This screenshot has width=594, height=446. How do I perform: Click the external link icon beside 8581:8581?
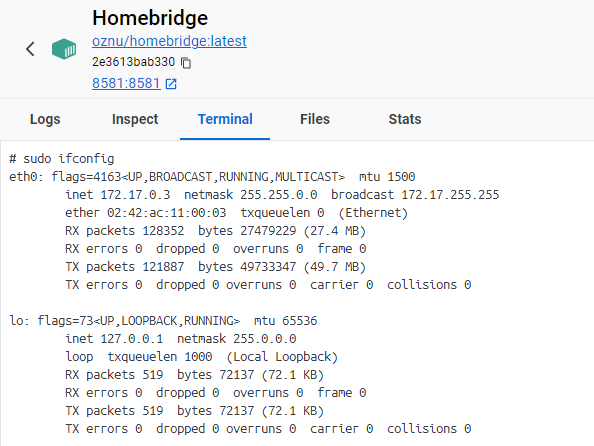click(171, 84)
